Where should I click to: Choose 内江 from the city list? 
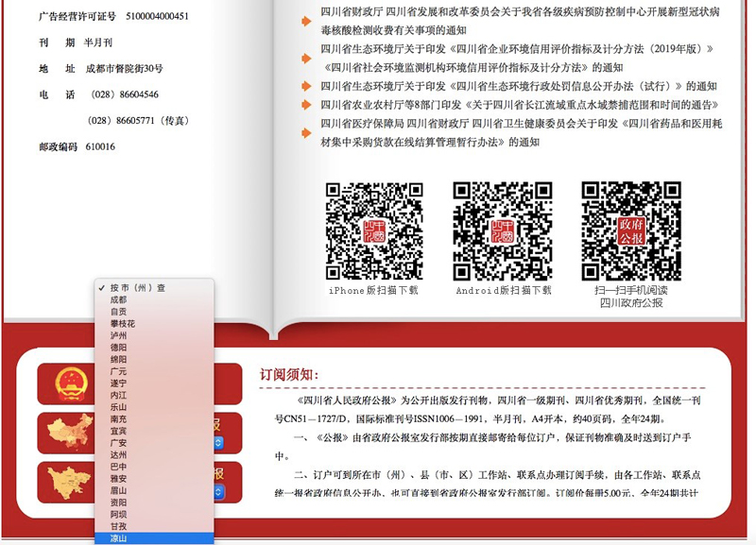pyautogui.click(x=154, y=395)
